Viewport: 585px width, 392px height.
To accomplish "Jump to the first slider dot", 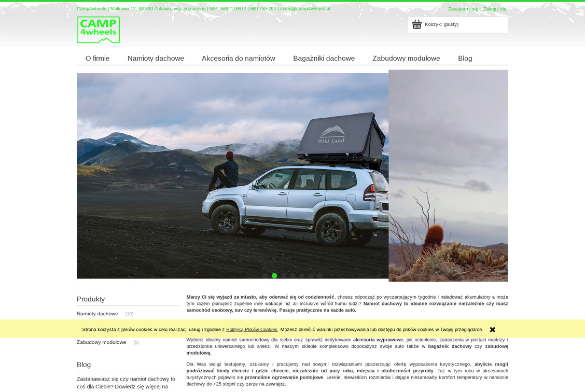I will click(265, 276).
